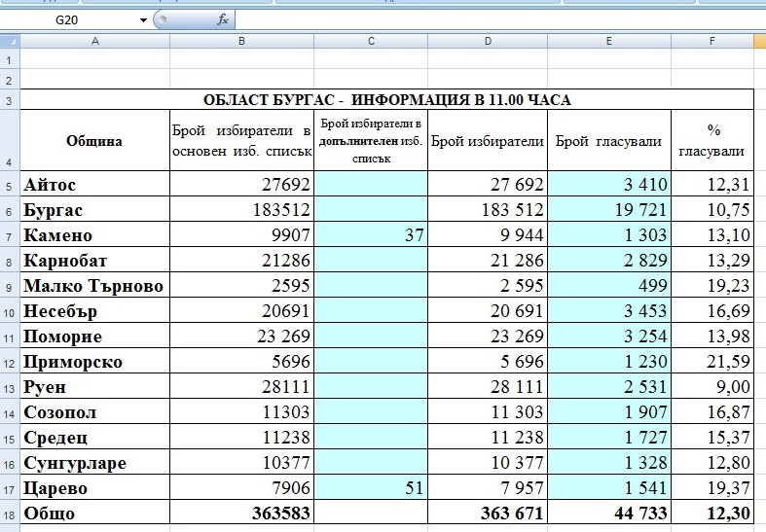Select the Приморско cell

click(x=94, y=362)
